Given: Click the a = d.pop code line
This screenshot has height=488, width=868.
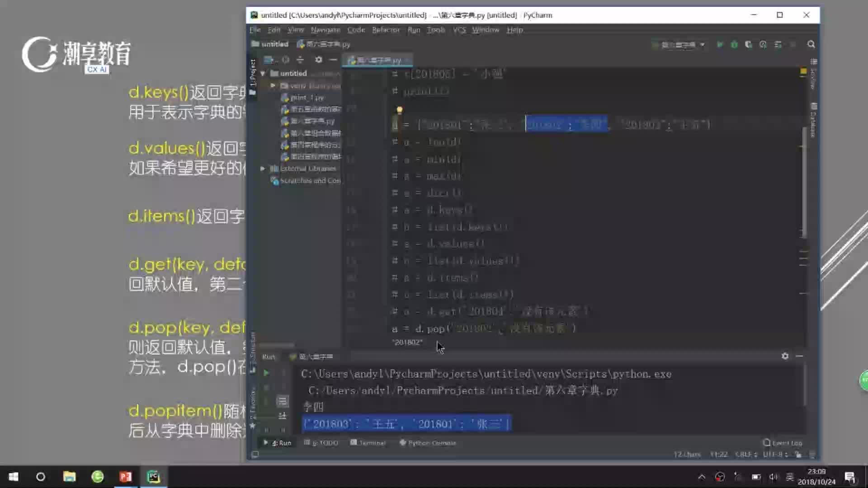Looking at the screenshot, I should pyautogui.click(x=484, y=328).
